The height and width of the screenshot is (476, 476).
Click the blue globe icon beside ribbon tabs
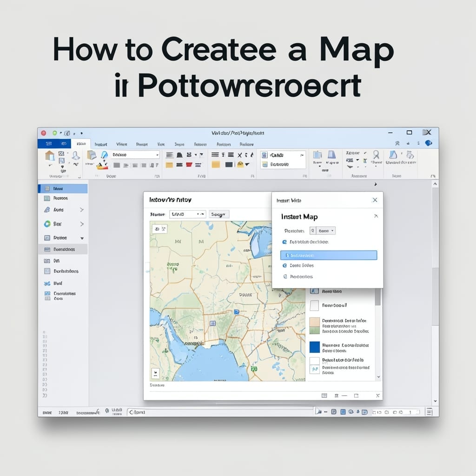pos(428,143)
